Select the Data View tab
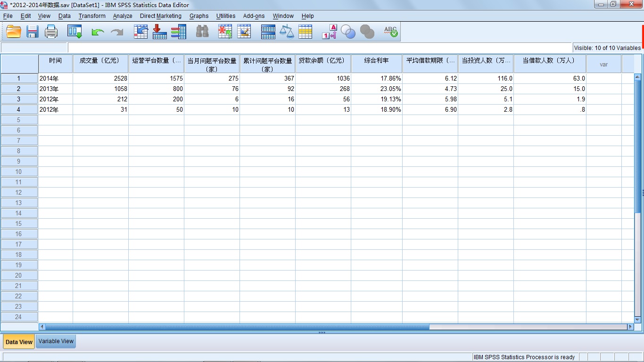Image resolution: width=644 pixels, height=362 pixels. click(x=19, y=342)
